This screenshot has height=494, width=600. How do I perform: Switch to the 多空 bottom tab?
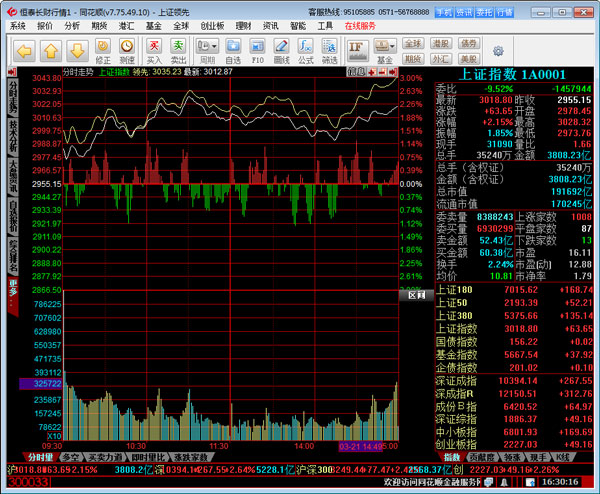tap(70, 457)
